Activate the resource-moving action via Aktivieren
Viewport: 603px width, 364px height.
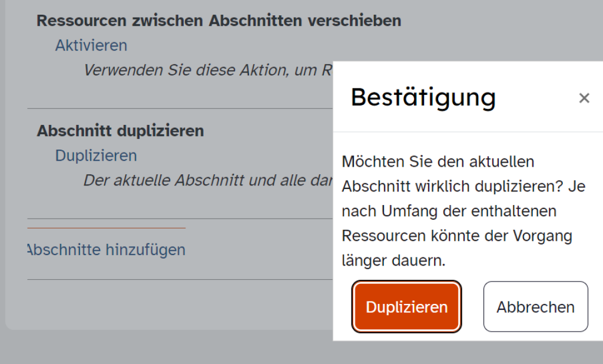[91, 45]
